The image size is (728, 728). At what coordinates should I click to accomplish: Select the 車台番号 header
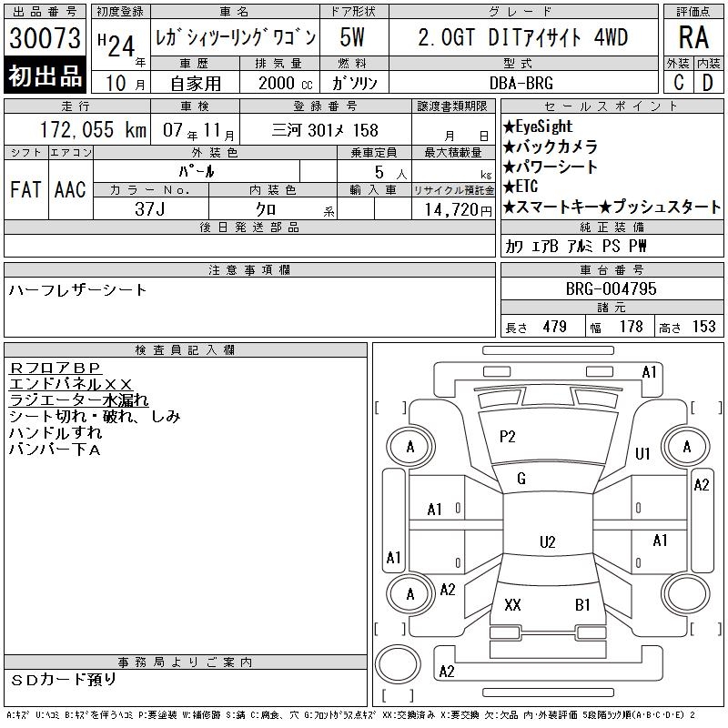pyautogui.click(x=612, y=270)
